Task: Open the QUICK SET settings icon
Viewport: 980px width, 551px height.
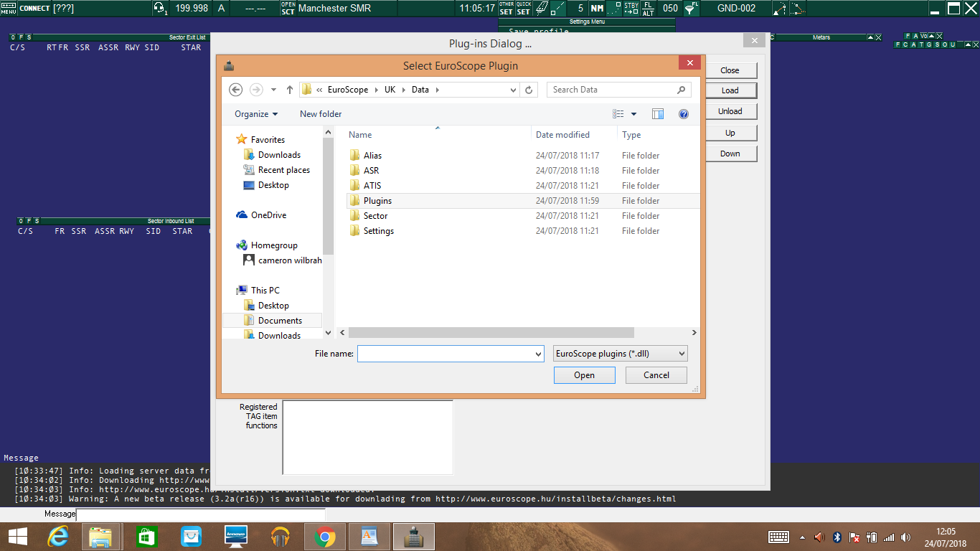Action: (x=524, y=9)
